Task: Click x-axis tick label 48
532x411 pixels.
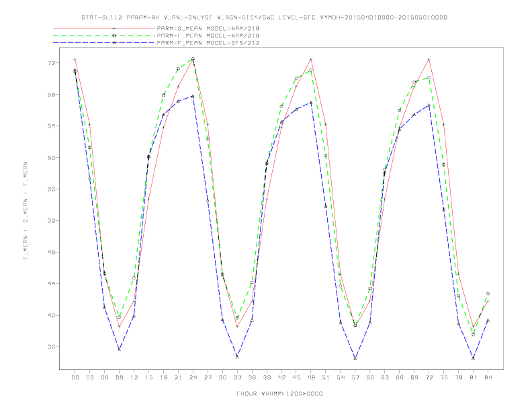Action: pos(311,377)
